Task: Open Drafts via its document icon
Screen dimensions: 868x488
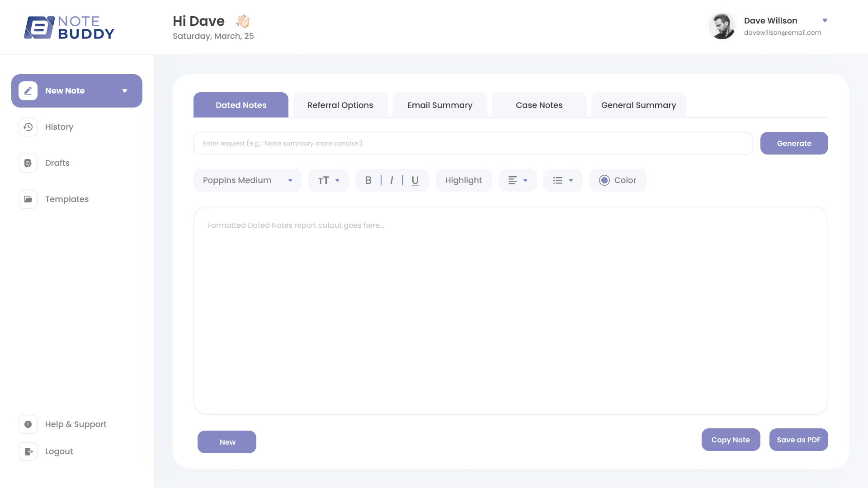Action: point(28,163)
